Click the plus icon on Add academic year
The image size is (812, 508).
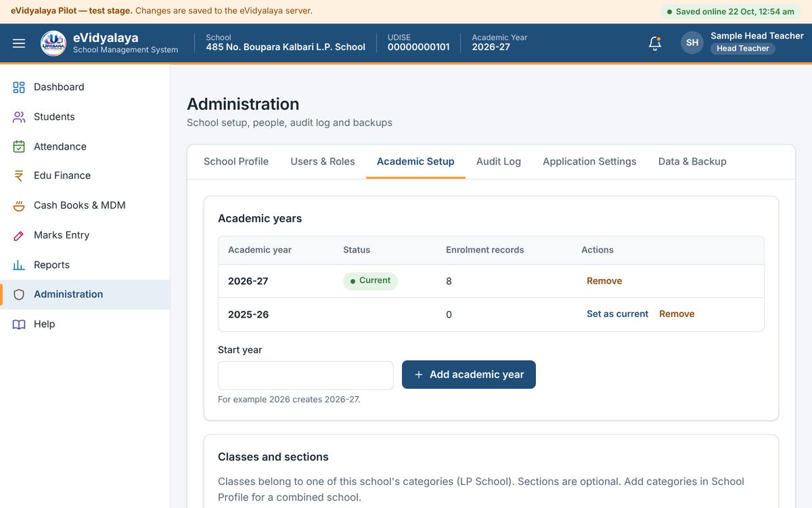(419, 375)
